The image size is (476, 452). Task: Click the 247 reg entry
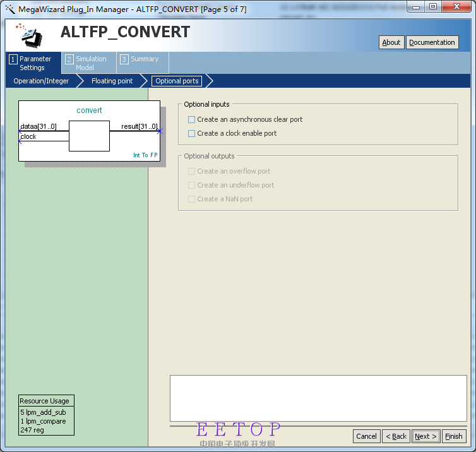pos(32,430)
